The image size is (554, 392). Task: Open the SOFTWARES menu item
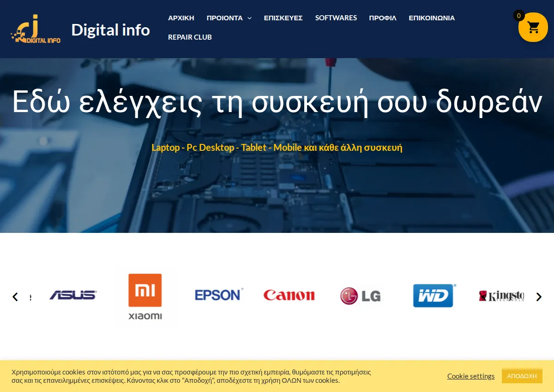click(x=336, y=18)
